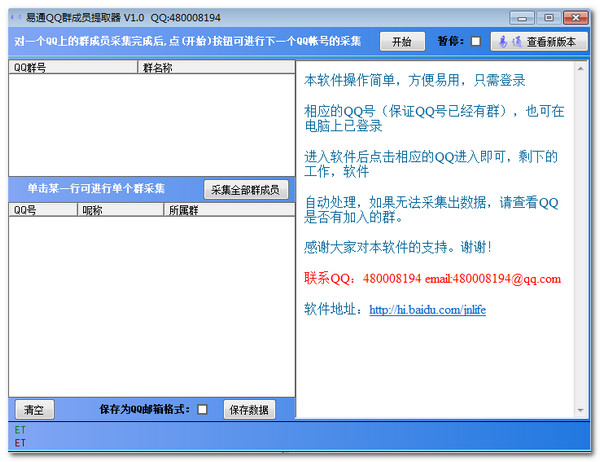Viewport: 600px width, 462px height.
Task: Click the 保存数据 button
Action: 249,410
